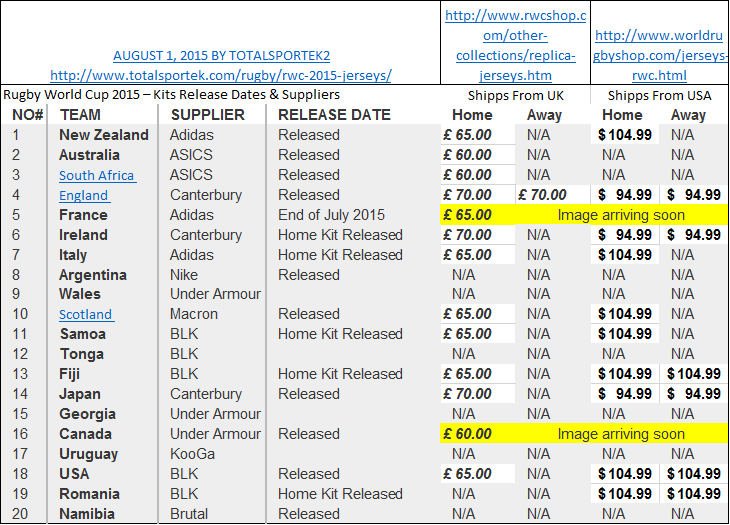730x525 pixels.
Task: Select Fiji's USA away $104.99 price
Action: tap(694, 374)
